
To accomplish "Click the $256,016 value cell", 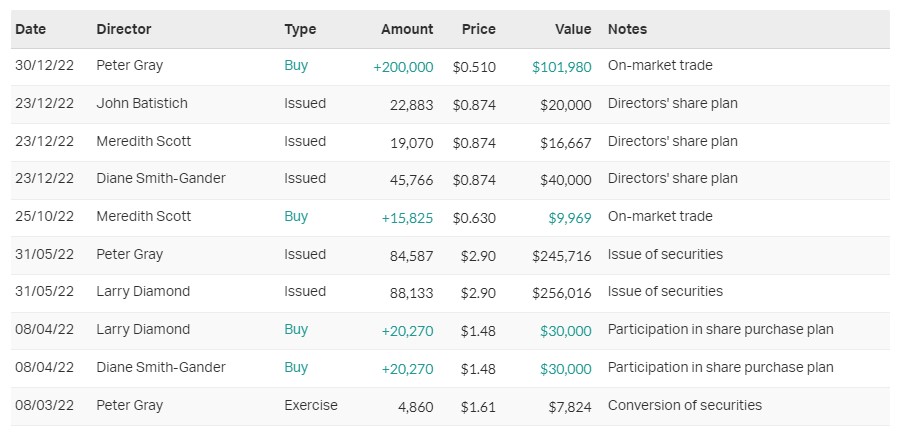I will (x=561, y=292).
